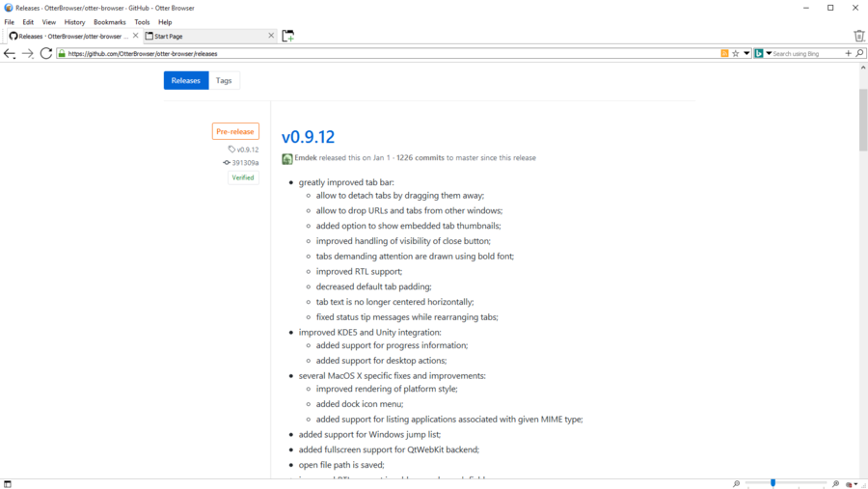The width and height of the screenshot is (868, 489).
Task: Open closed tabs trash bin
Action: point(858,36)
